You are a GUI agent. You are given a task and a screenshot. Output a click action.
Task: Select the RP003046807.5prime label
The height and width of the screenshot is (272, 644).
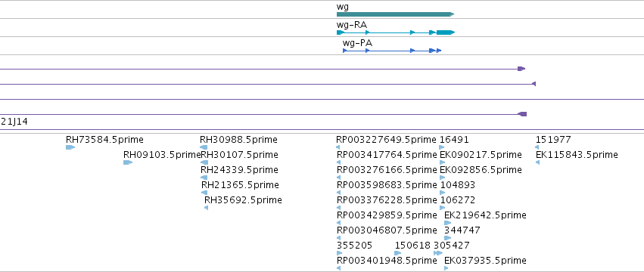tap(387, 230)
